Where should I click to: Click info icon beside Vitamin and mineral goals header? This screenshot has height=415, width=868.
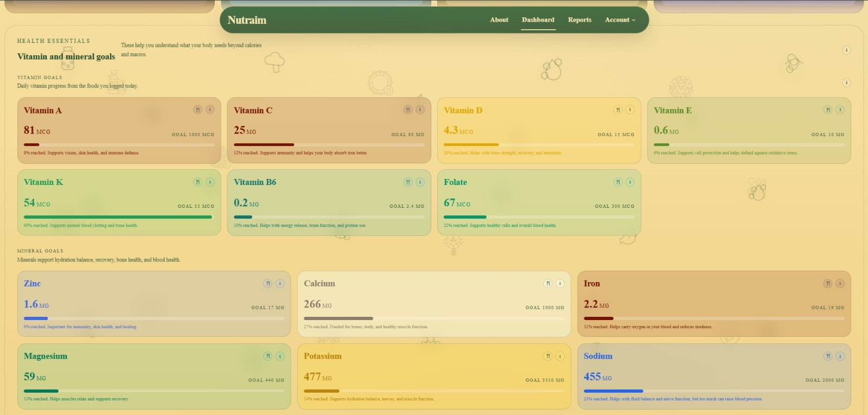click(x=846, y=50)
